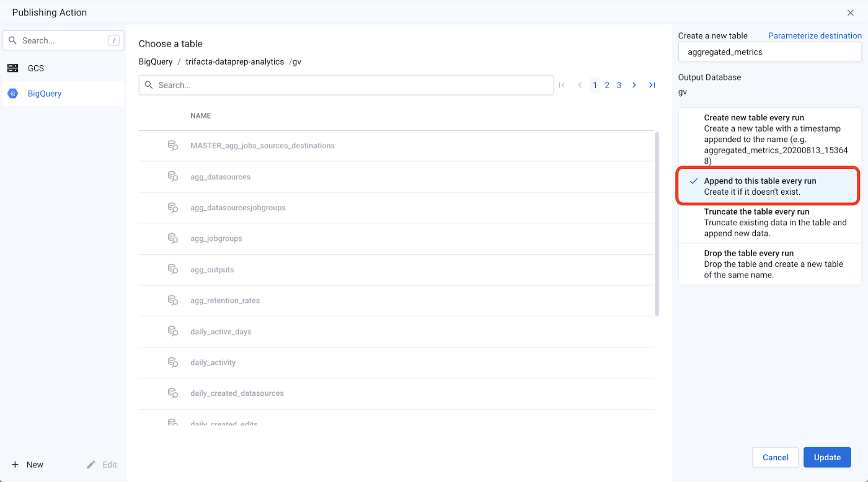
Task: Click the table list vertical scrollbar
Action: pyautogui.click(x=657, y=223)
